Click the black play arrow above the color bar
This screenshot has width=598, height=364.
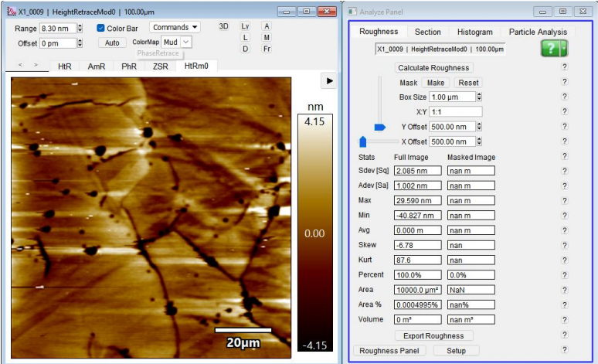(329, 80)
